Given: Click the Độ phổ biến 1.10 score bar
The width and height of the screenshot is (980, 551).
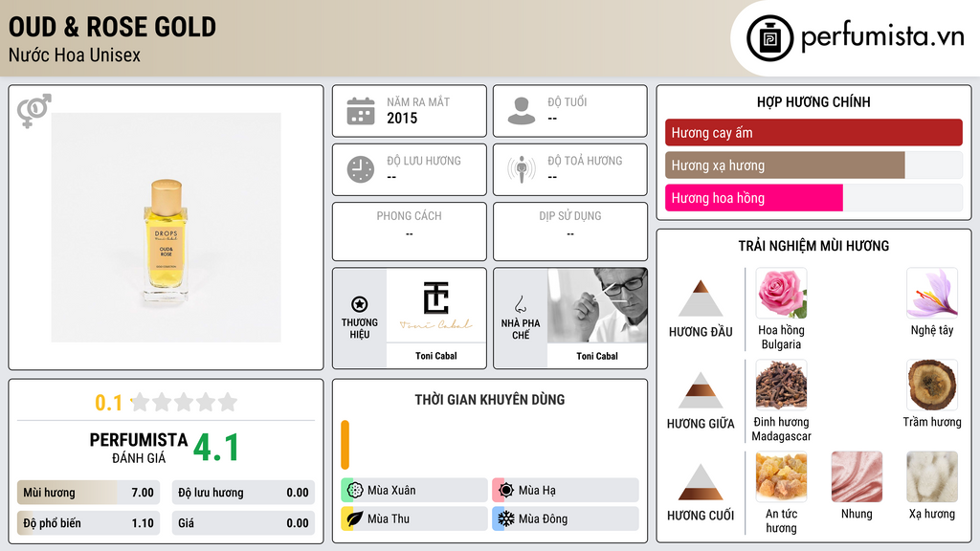Looking at the screenshot, I should [x=89, y=523].
